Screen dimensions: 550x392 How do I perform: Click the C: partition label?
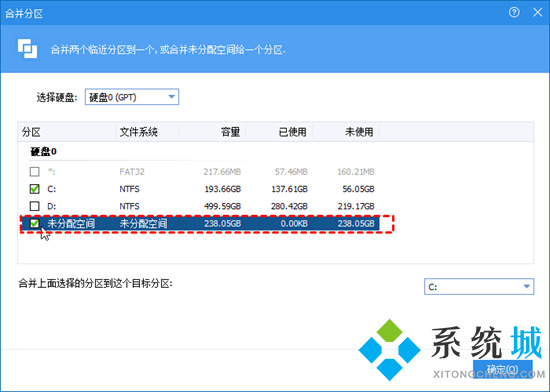click(52, 189)
